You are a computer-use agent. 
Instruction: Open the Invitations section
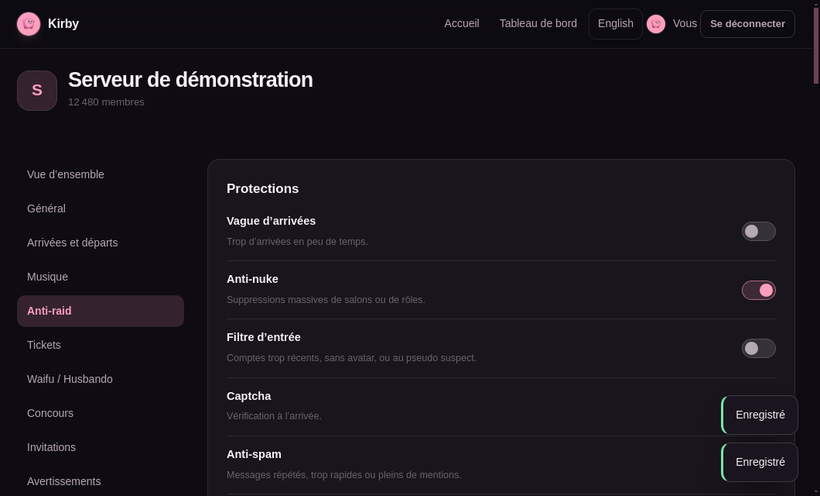click(x=100, y=447)
